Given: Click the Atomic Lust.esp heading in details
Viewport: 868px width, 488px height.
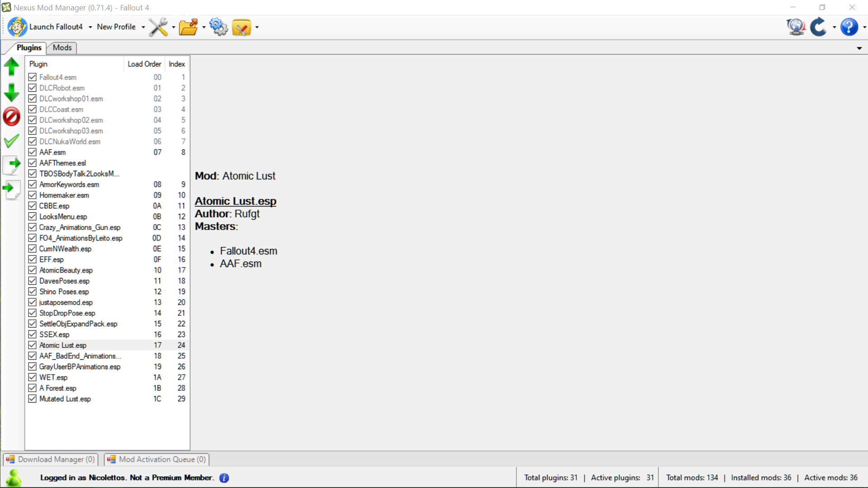Looking at the screenshot, I should point(236,202).
